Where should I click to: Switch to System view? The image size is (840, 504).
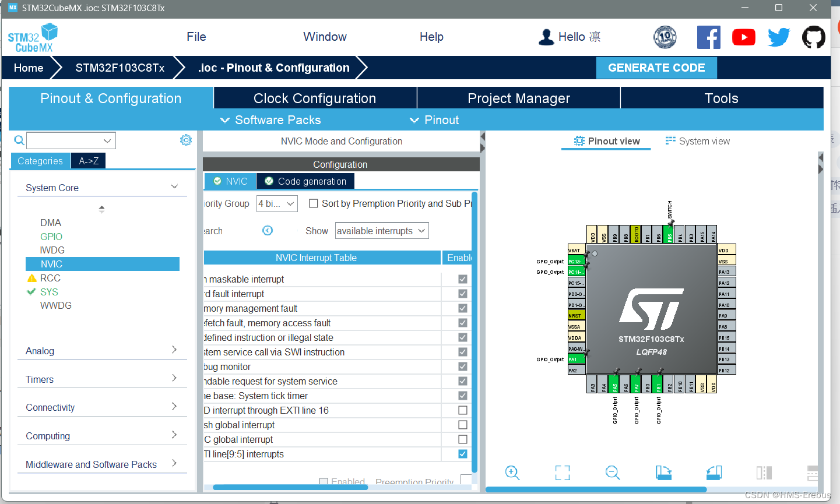pos(698,141)
